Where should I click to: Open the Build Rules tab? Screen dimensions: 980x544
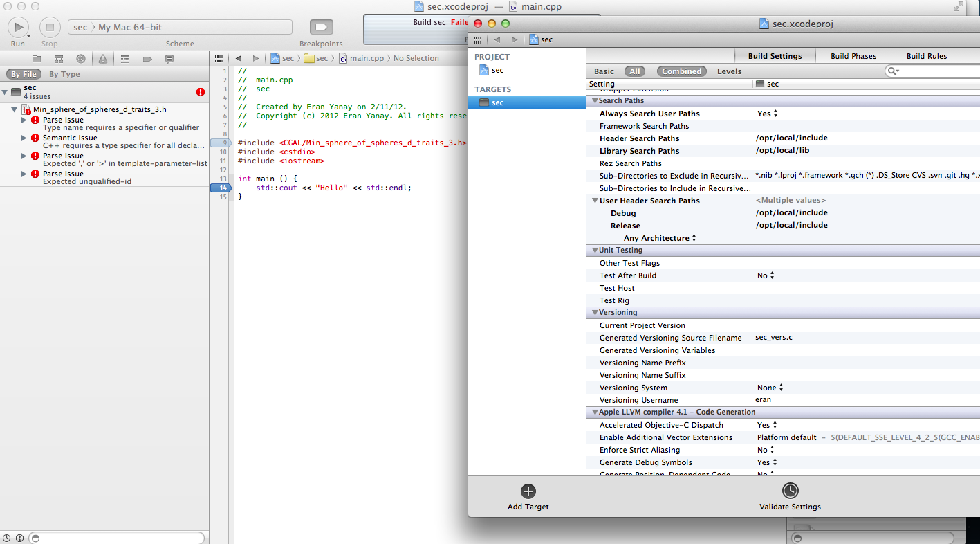[x=927, y=56]
